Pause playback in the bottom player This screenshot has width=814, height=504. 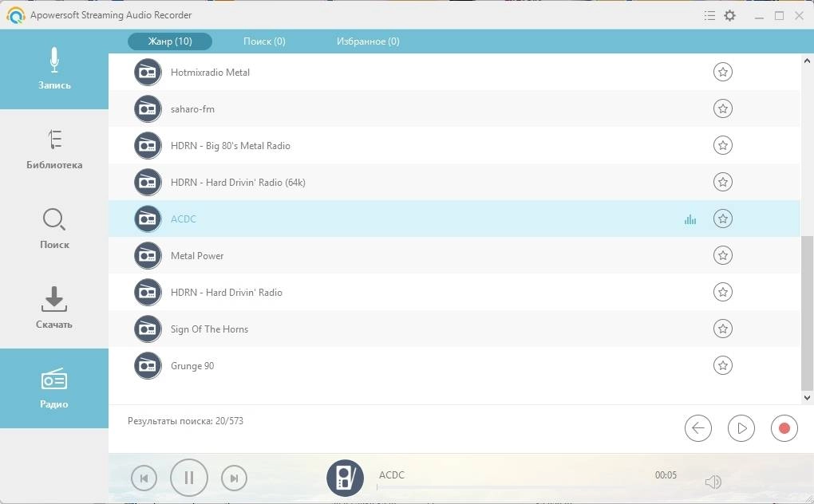189,478
